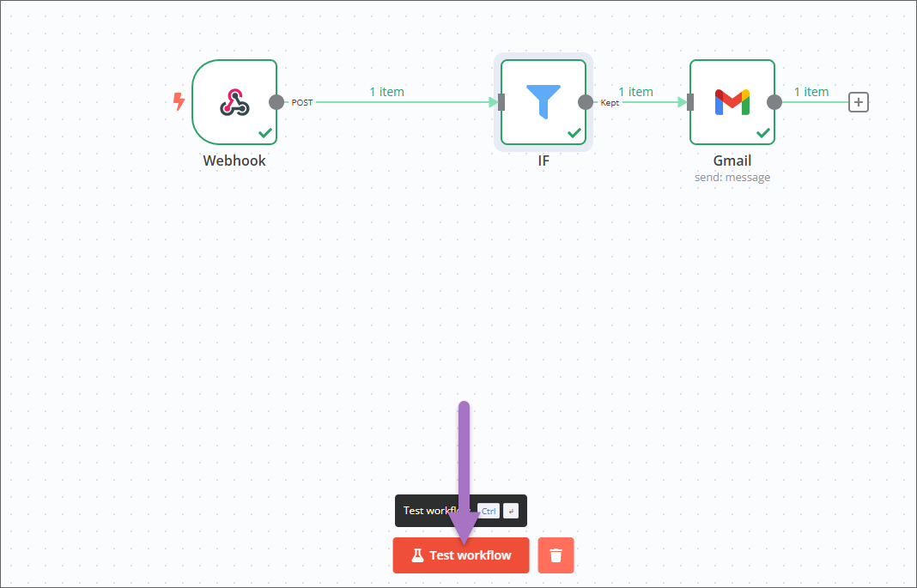
Task: Open the Gmail node
Action: (x=732, y=102)
